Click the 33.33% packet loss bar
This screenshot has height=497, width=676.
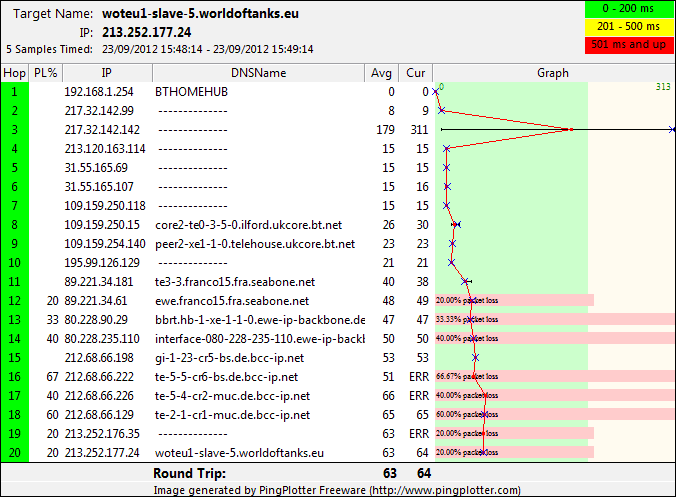(x=555, y=319)
